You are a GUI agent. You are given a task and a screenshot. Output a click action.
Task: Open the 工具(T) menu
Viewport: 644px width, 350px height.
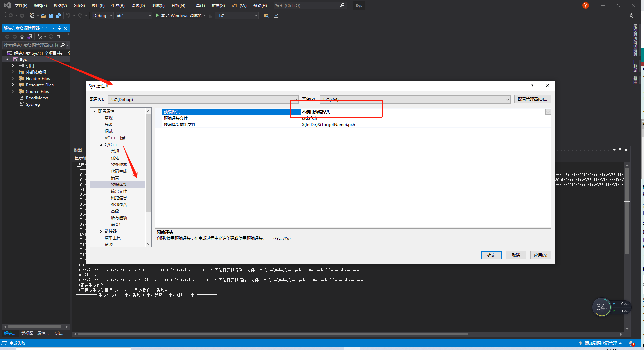point(198,5)
